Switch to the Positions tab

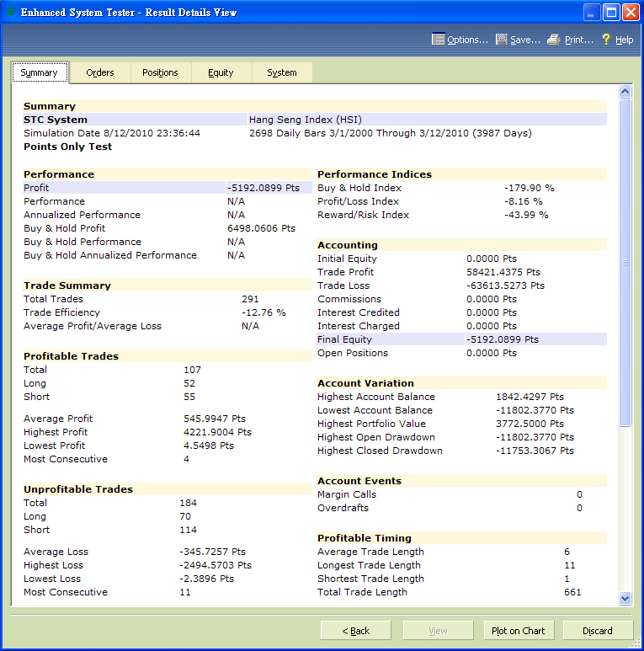click(160, 72)
